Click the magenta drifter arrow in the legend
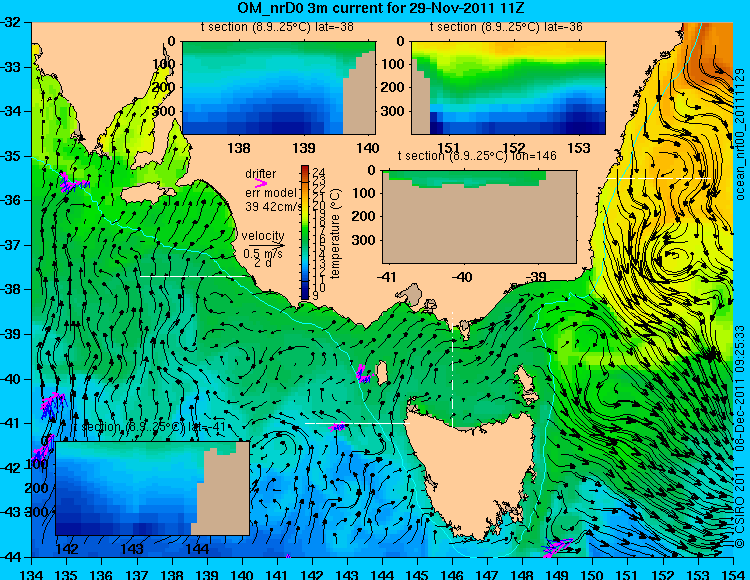Screen dimensions: 750x580 [x=261, y=183]
